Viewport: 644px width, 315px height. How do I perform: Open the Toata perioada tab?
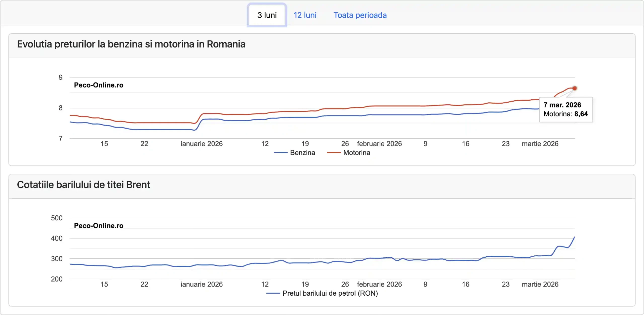point(360,15)
